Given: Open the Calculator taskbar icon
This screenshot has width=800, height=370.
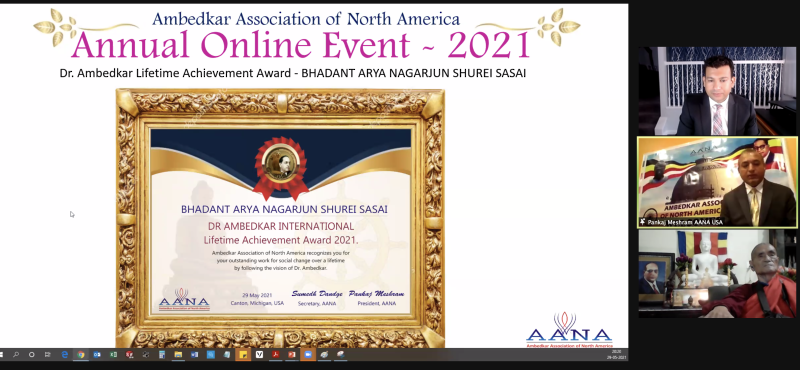Looking at the screenshot, I should coord(162,355).
